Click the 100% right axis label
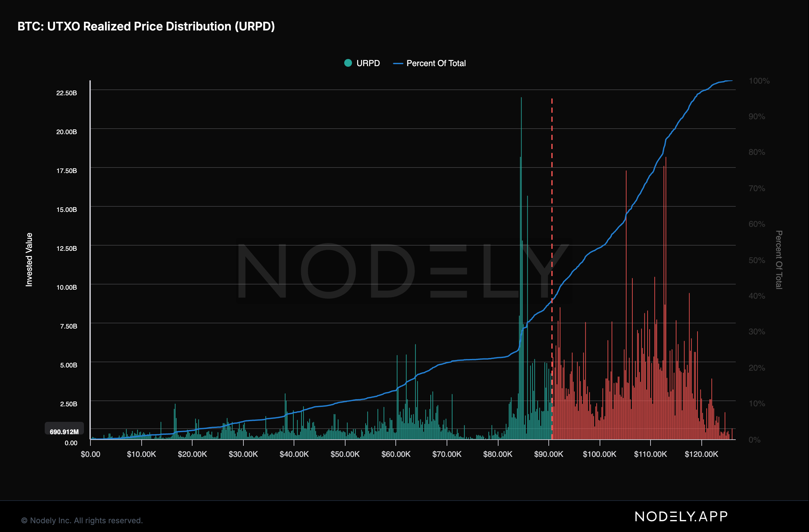This screenshot has height=532, width=809. tap(759, 81)
